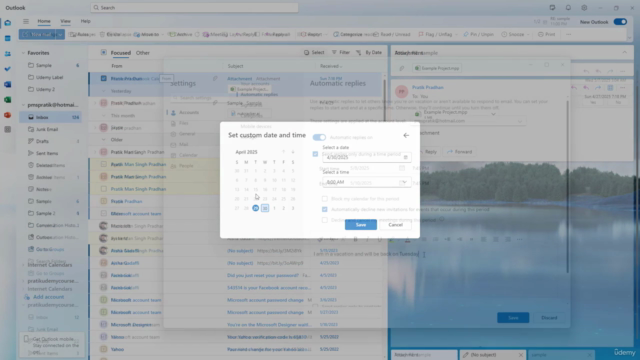The width and height of the screenshot is (640, 360).
Task: Collapse the This month message group
Action: pos(103,116)
